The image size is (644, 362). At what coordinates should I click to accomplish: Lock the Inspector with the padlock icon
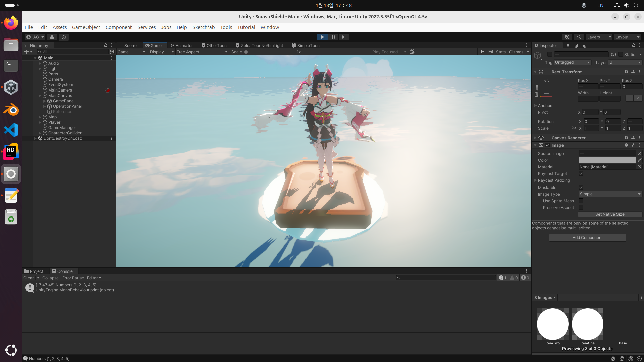[634, 45]
